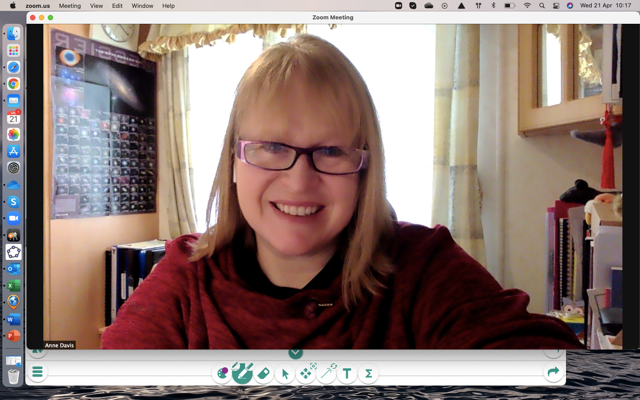
Task: Select the magic pen tool
Action: point(243,373)
